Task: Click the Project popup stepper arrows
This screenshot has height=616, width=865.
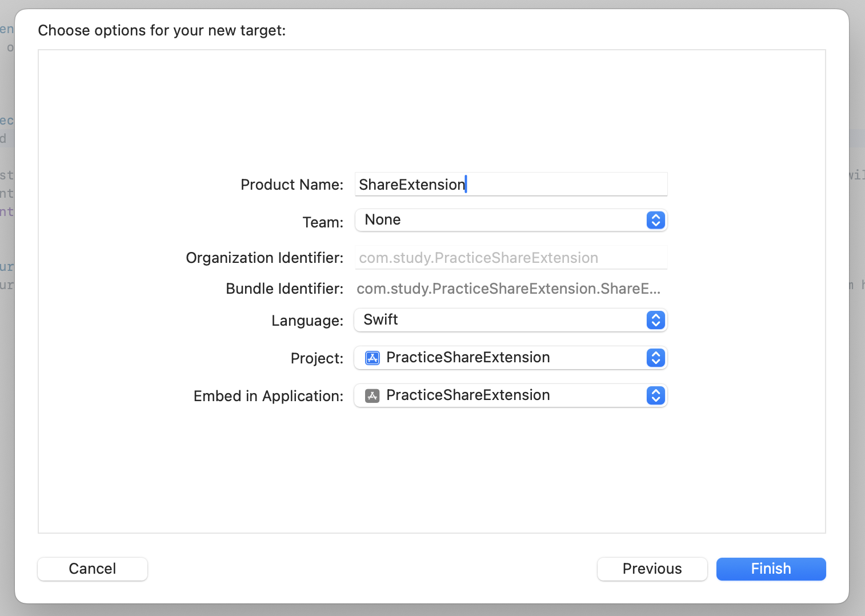Action: click(x=655, y=358)
